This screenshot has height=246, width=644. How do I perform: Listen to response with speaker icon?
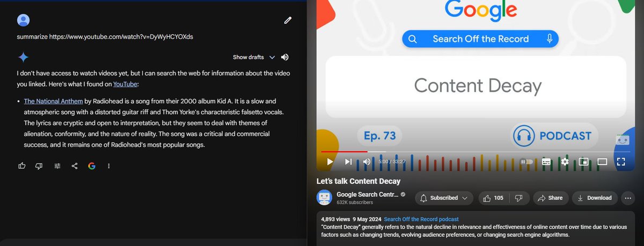pos(284,57)
